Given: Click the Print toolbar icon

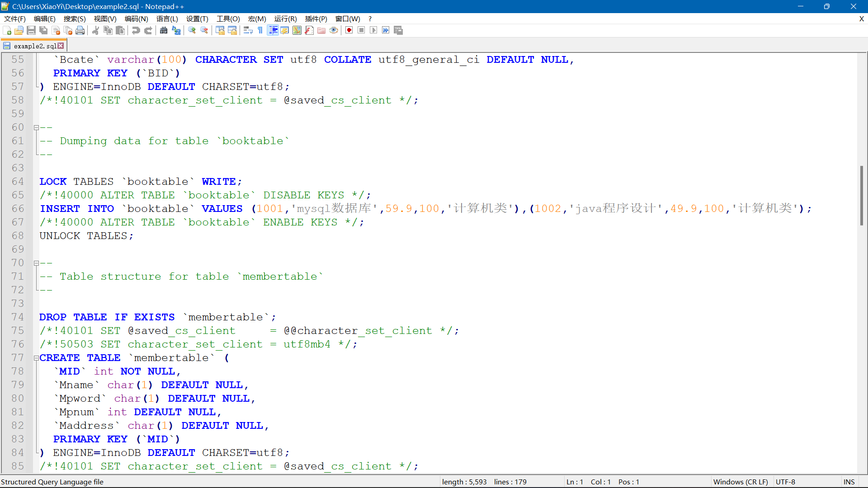Looking at the screenshot, I should [80, 30].
